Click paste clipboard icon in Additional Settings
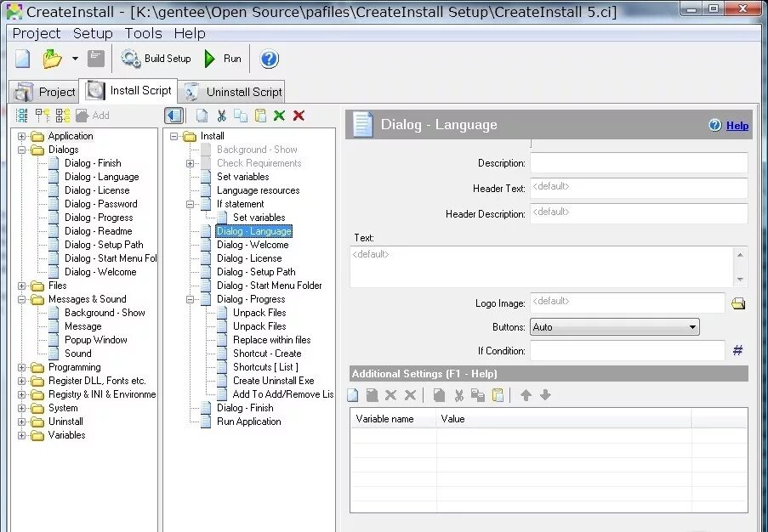The width and height of the screenshot is (768, 532). (x=498, y=395)
